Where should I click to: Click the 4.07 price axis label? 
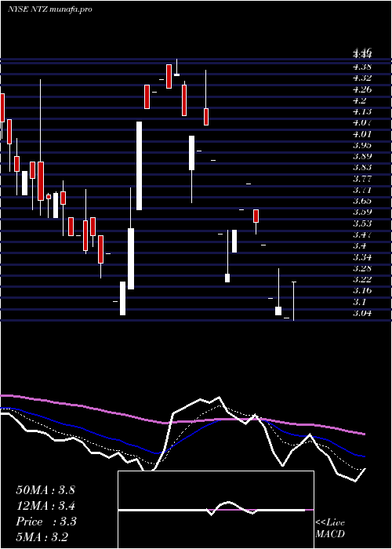pyautogui.click(x=362, y=123)
